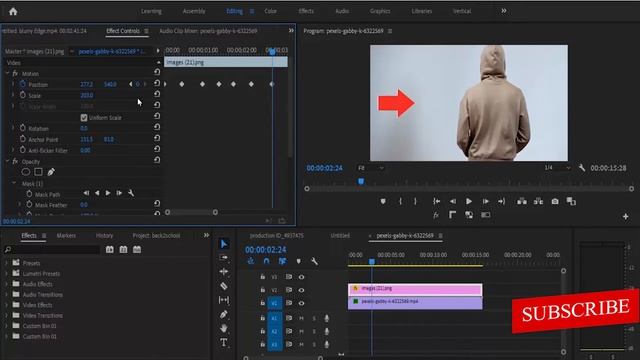Screen dimensions: 640x360
Task: Collapse the Mask (1) section
Action: [14, 184]
